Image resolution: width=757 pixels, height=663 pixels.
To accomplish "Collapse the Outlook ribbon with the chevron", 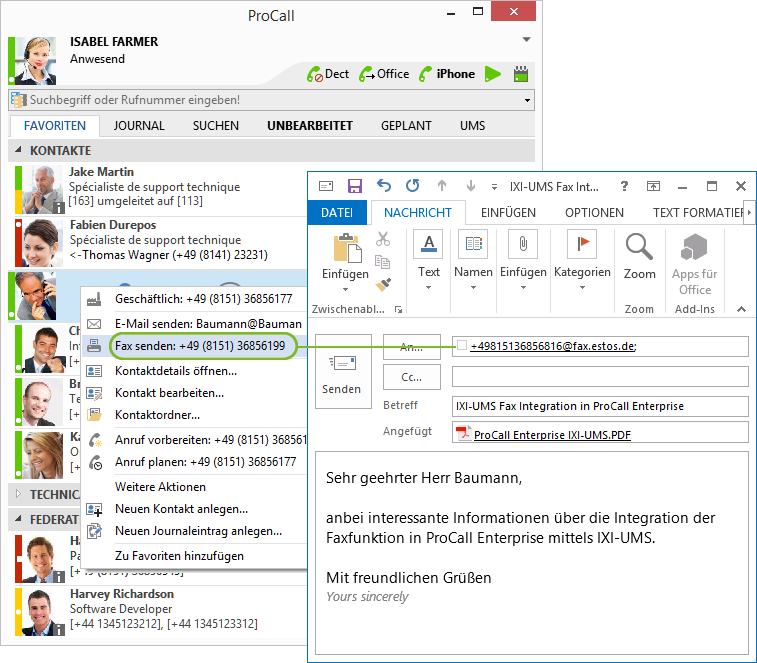I will (742, 309).
